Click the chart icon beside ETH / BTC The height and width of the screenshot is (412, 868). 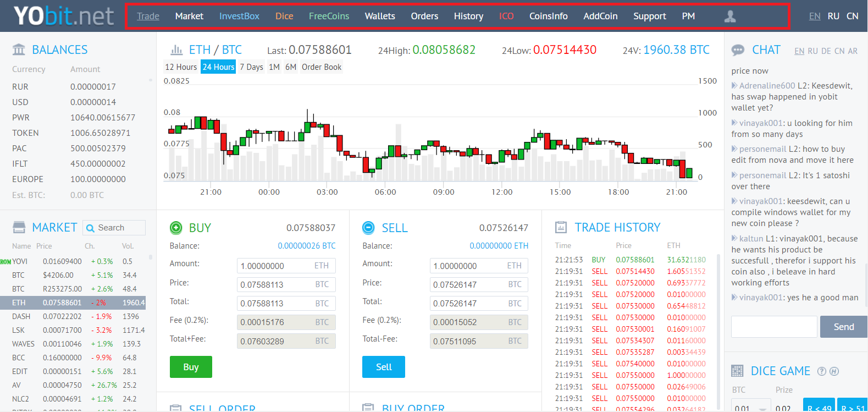176,50
